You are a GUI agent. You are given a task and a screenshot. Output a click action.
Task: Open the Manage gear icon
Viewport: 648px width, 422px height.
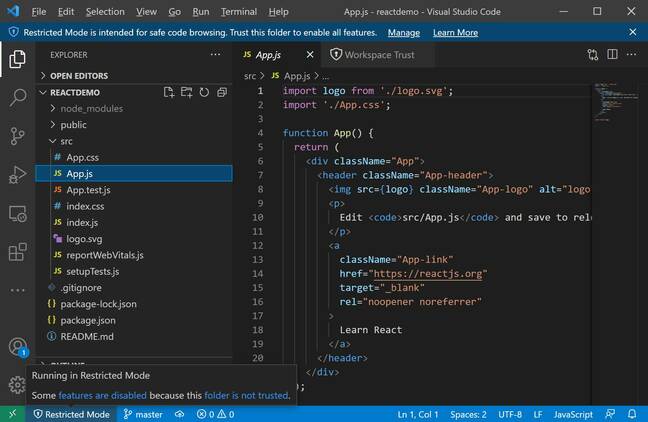pos(17,385)
